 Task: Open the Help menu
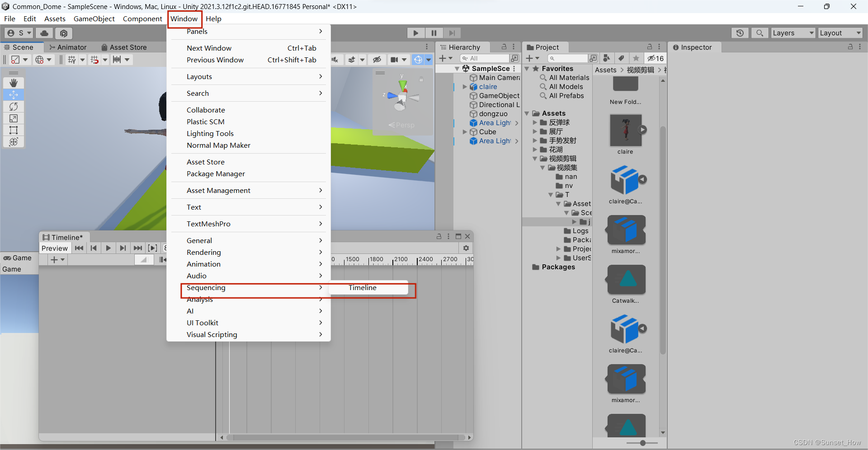click(213, 19)
